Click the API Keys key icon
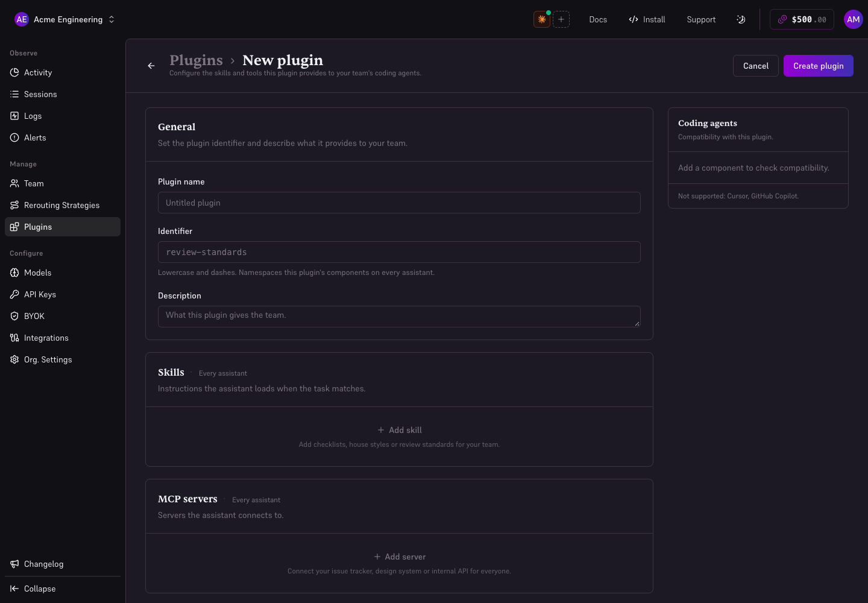868x603 pixels. tap(14, 294)
